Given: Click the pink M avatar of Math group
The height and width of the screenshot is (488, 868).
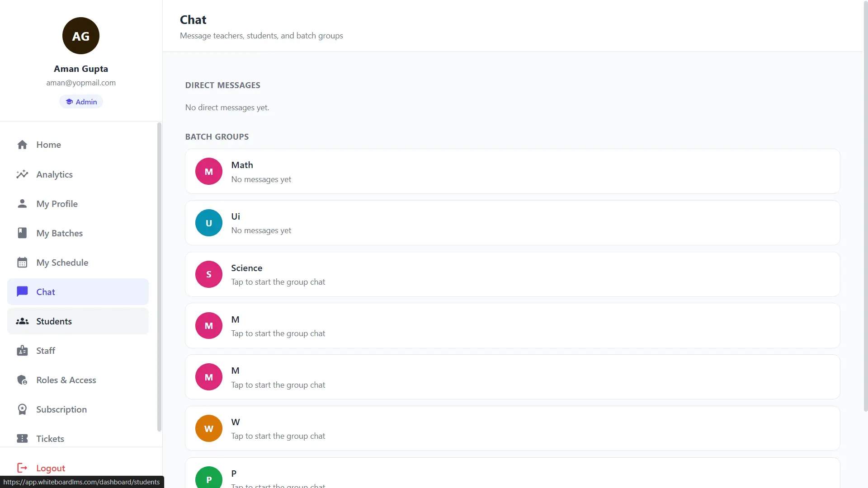Looking at the screenshot, I should tap(209, 171).
